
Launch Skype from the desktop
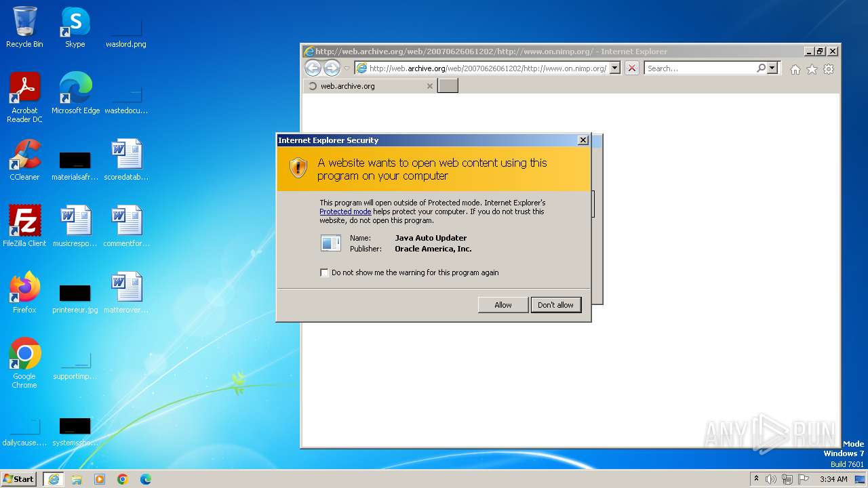pos(75,27)
